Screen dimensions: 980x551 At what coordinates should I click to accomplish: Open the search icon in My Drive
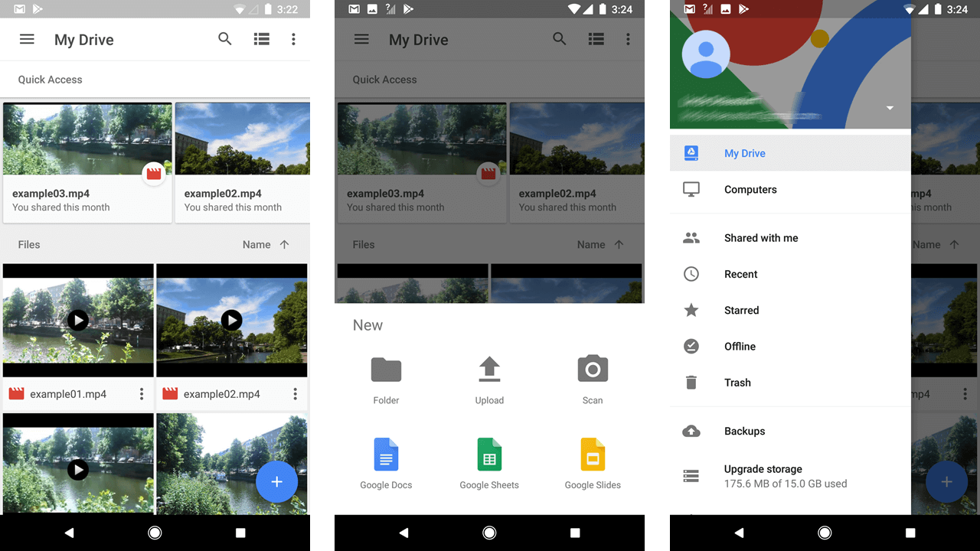coord(224,38)
